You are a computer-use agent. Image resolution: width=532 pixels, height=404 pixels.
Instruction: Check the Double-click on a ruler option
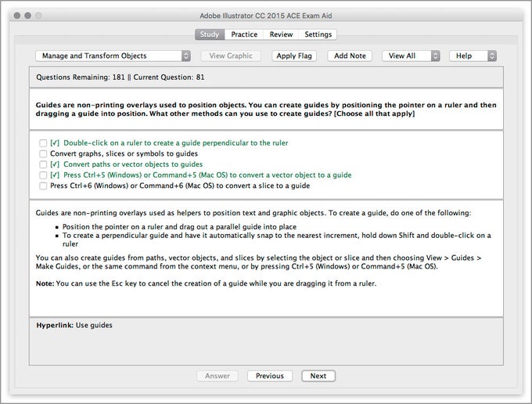point(43,143)
